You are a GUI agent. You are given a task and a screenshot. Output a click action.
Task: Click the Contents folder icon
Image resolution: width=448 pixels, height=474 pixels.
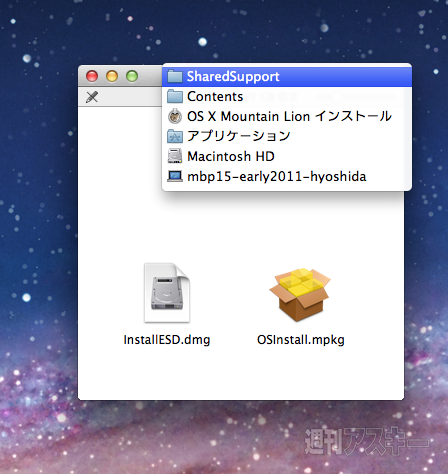click(x=175, y=96)
